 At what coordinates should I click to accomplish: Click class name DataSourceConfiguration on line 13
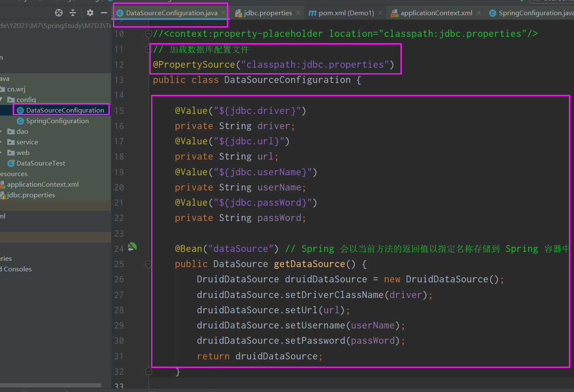click(287, 80)
